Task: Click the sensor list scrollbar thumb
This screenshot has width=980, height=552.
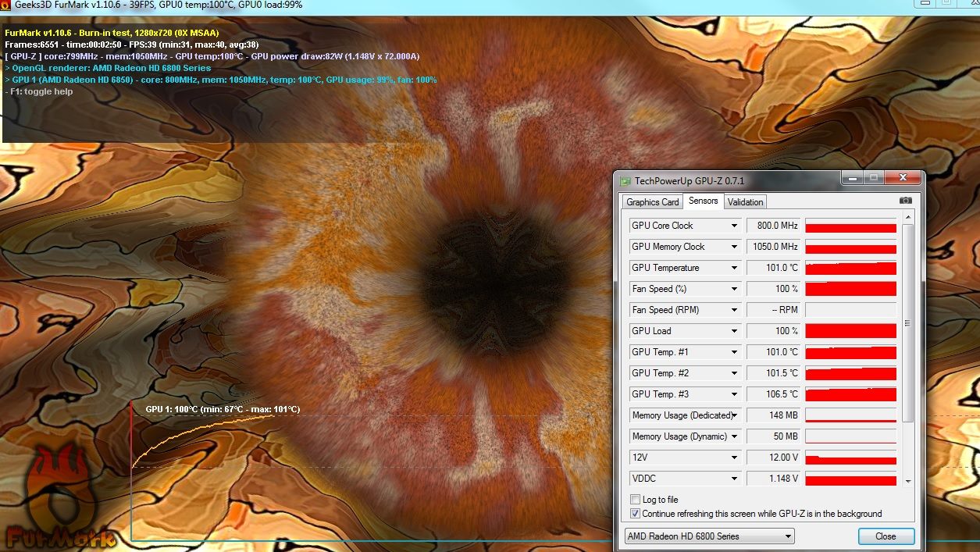Action: click(907, 323)
